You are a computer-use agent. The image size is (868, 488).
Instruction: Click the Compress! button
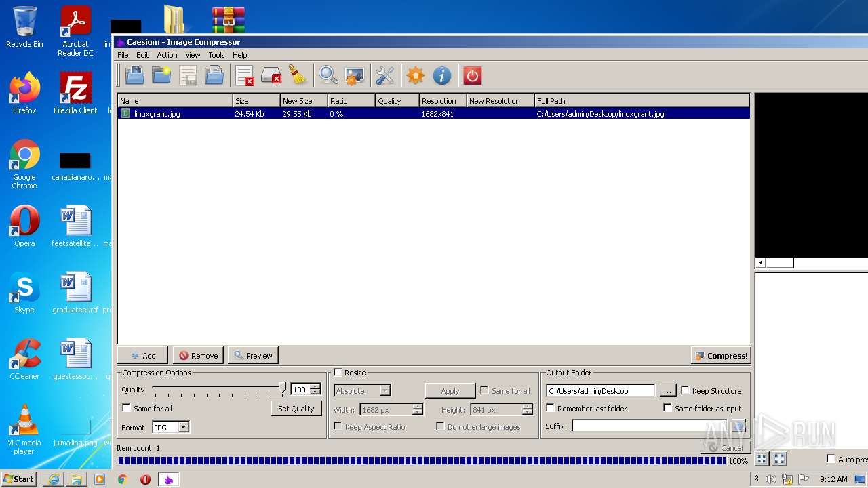coord(721,355)
